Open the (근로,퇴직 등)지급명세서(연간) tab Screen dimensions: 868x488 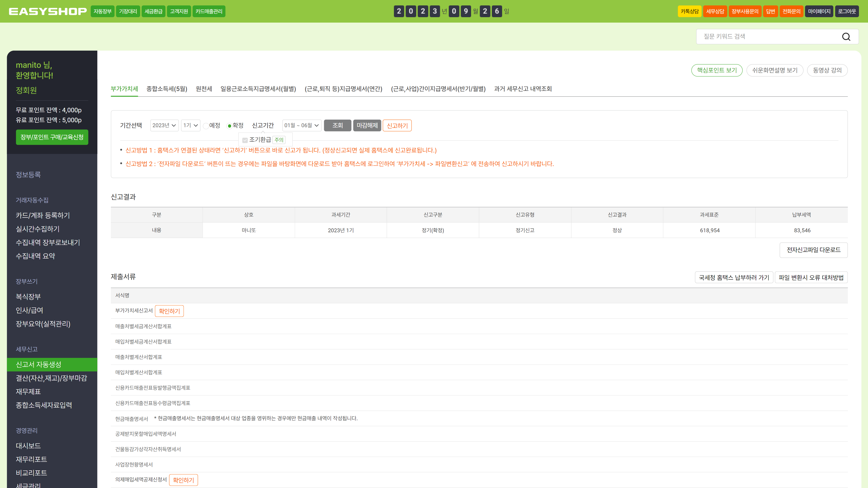343,89
